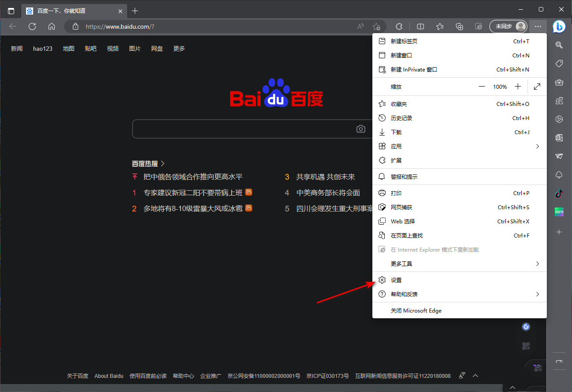Image resolution: width=572 pixels, height=392 pixels.
Task: Open the 贴吧 link
Action: click(x=91, y=49)
